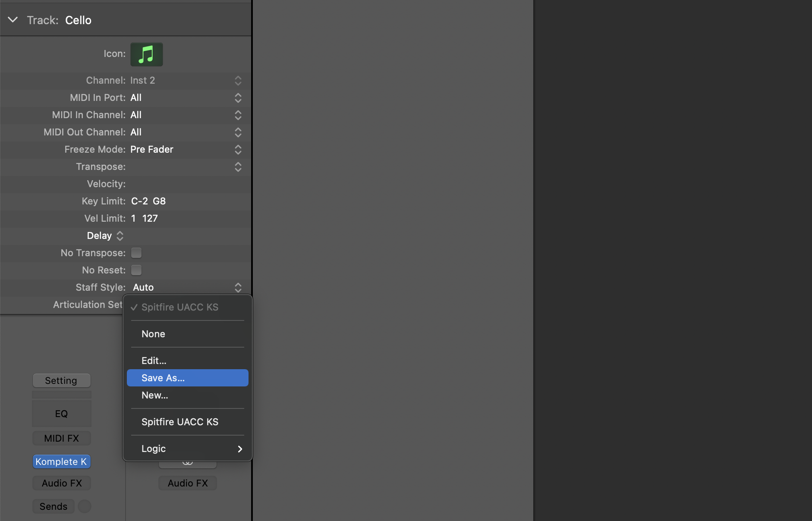Open the Staff Style Auto dropdown

click(238, 288)
